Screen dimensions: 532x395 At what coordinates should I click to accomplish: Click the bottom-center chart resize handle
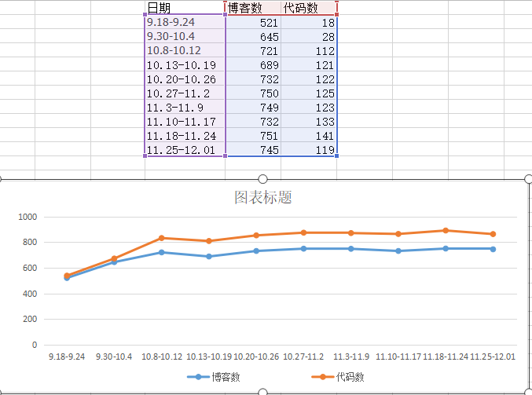pyautogui.click(x=263, y=392)
